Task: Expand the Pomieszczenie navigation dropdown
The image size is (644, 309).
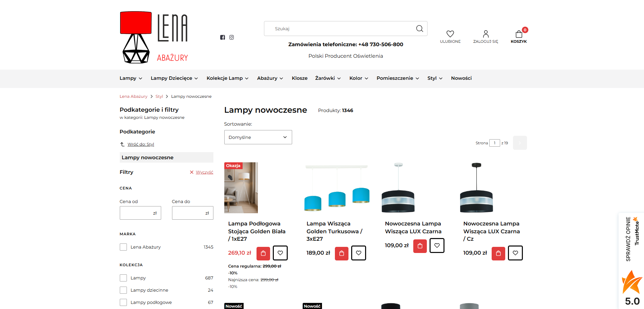Action: [398, 78]
